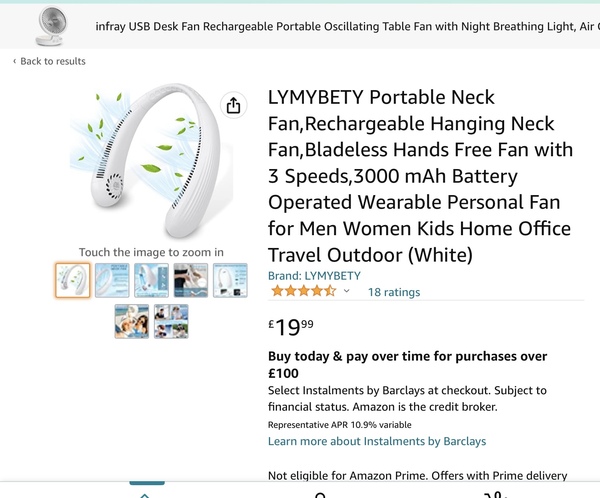Go to Home in bottom navigation

(146, 494)
